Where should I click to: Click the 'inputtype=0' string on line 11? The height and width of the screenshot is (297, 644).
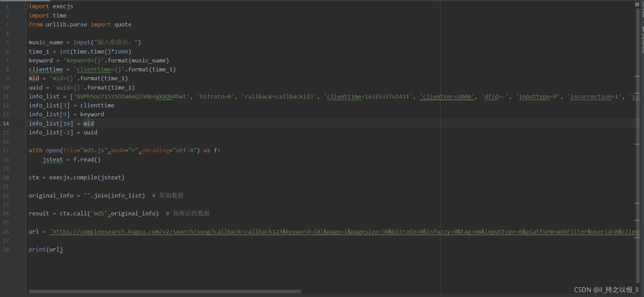[x=538, y=96]
